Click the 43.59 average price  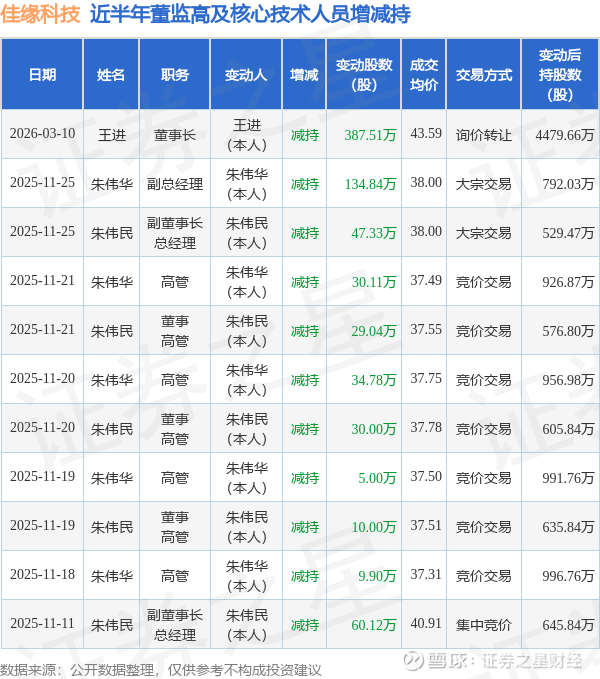point(426,133)
